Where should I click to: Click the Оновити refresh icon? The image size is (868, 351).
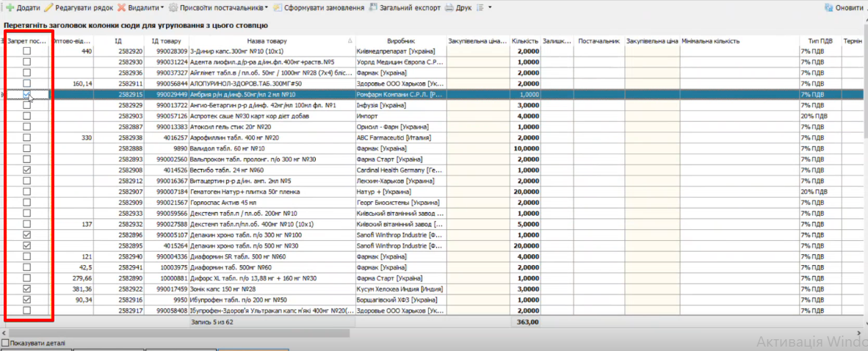click(x=829, y=7)
